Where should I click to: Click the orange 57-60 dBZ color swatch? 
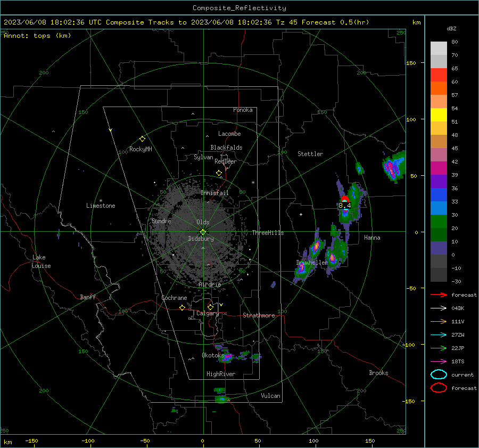coord(439,88)
